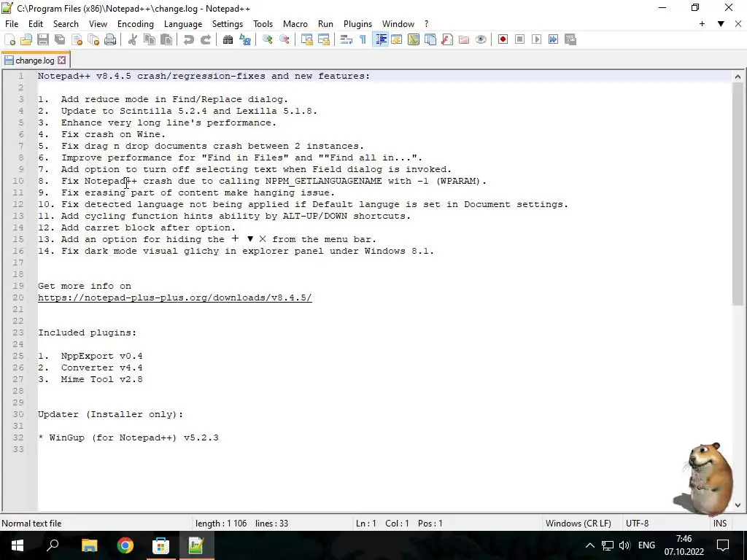Image resolution: width=747 pixels, height=560 pixels.
Task: Click Save Recorded Macro icon
Action: tap(570, 39)
